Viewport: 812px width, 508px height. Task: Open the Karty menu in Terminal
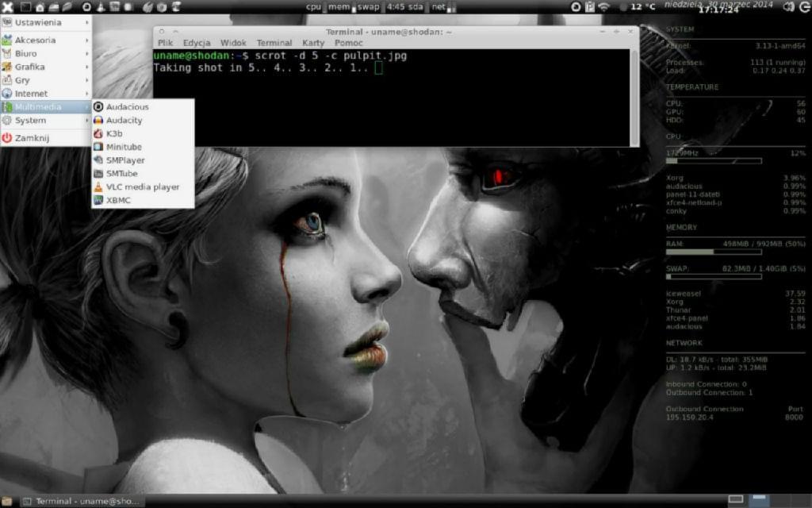tap(312, 43)
